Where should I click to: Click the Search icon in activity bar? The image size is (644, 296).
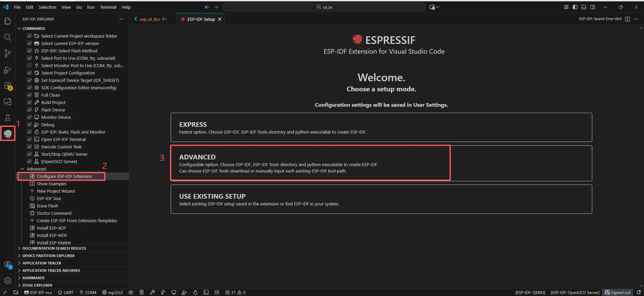pyautogui.click(x=7, y=37)
